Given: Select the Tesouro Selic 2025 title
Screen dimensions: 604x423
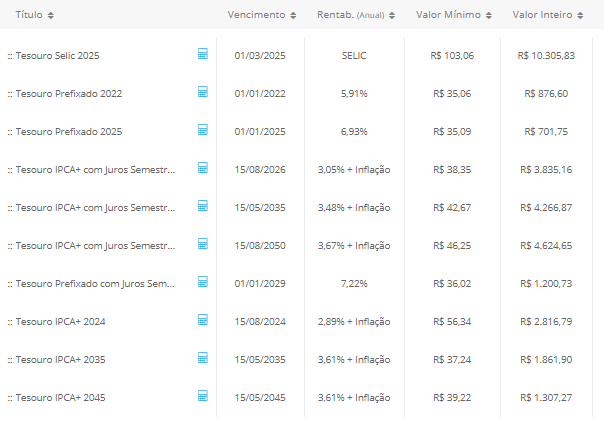Looking at the screenshot, I should pyautogui.click(x=57, y=56).
